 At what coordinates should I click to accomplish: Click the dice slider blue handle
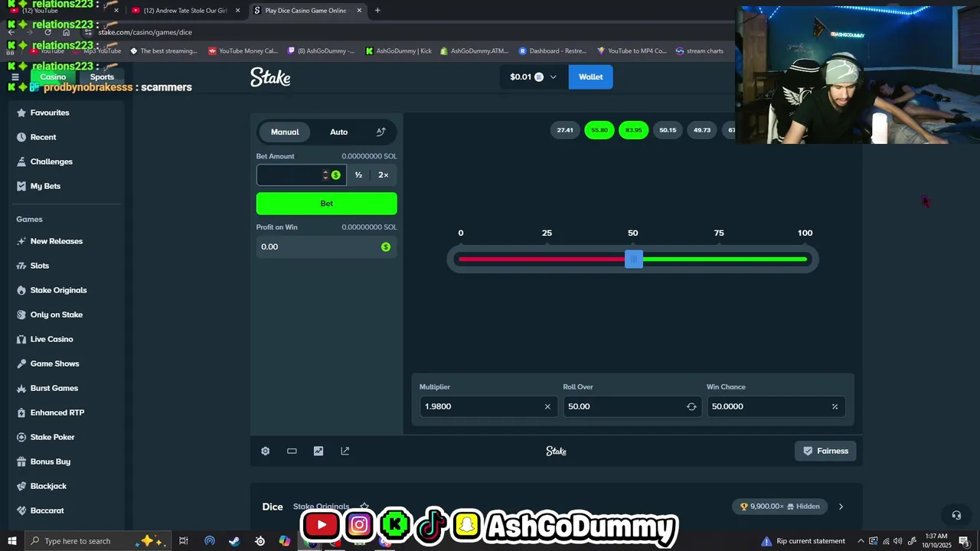pyautogui.click(x=633, y=259)
